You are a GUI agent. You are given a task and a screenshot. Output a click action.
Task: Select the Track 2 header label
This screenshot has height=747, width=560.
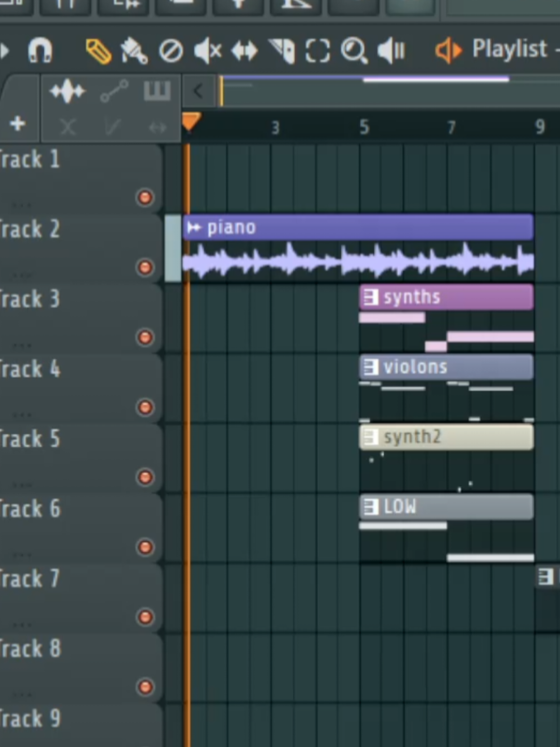pyautogui.click(x=30, y=229)
